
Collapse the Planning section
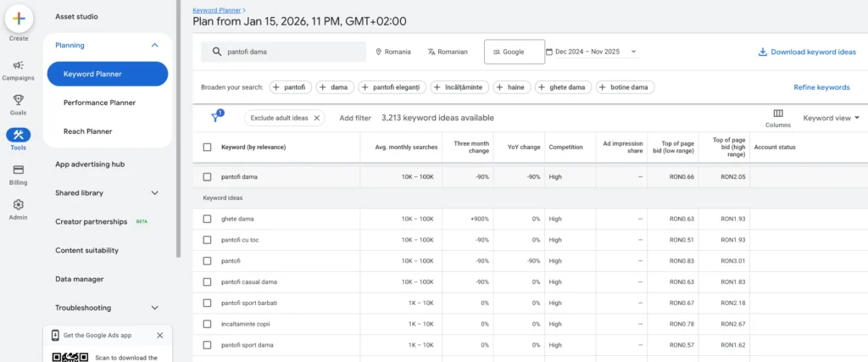coord(155,46)
